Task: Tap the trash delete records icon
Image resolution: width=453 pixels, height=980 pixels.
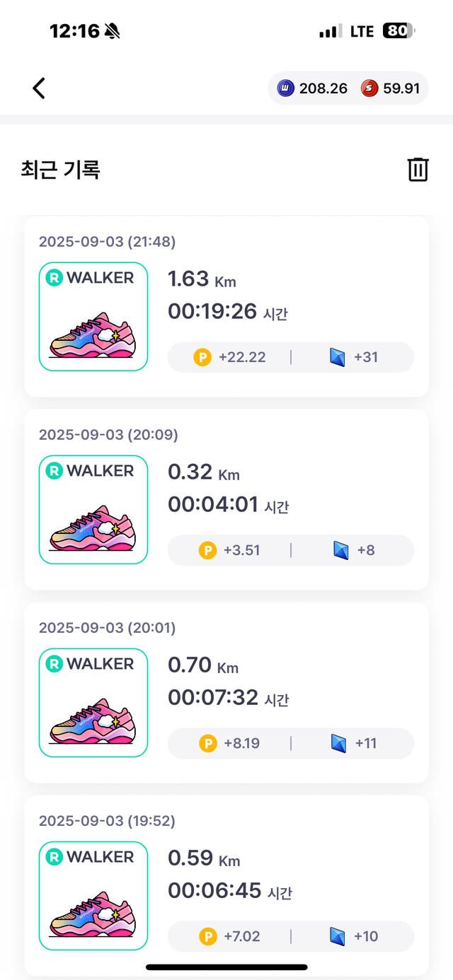Action: [418, 170]
